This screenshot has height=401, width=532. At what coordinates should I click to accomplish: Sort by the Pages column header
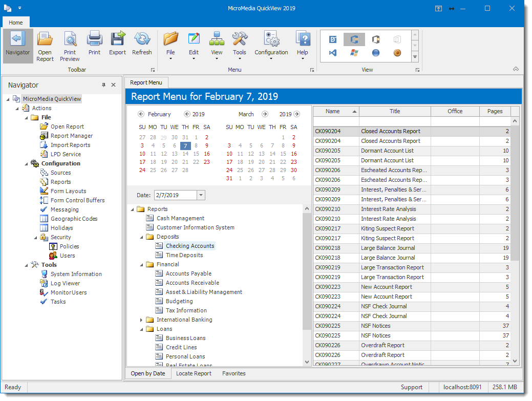click(495, 111)
